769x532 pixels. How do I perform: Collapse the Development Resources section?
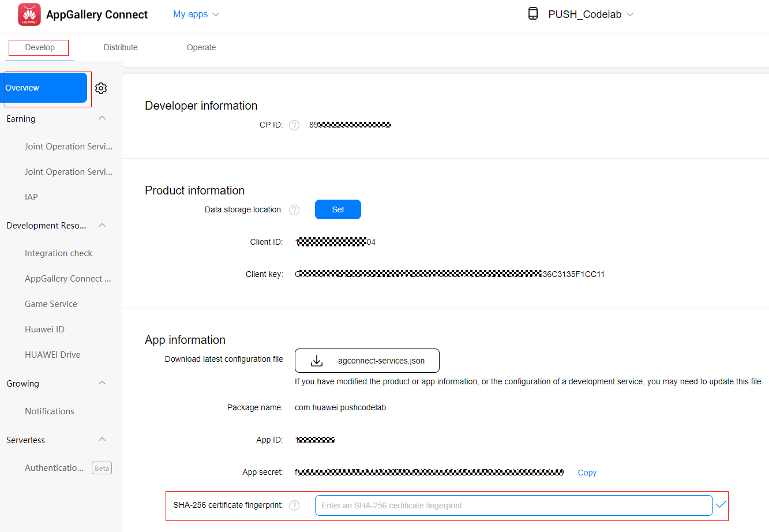click(x=102, y=225)
